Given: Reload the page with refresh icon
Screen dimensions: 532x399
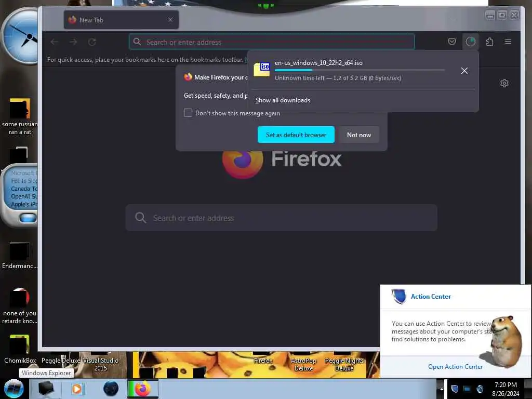Looking at the screenshot, I should (x=92, y=42).
